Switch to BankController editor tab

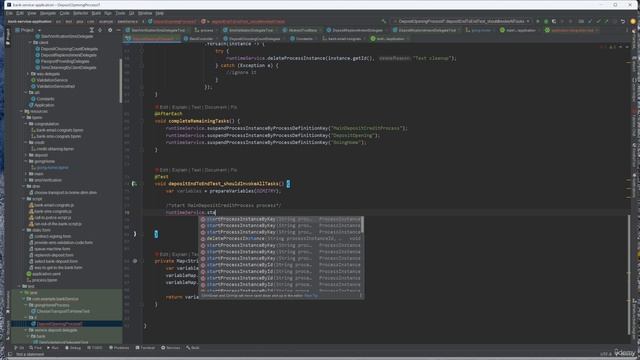[198, 39]
